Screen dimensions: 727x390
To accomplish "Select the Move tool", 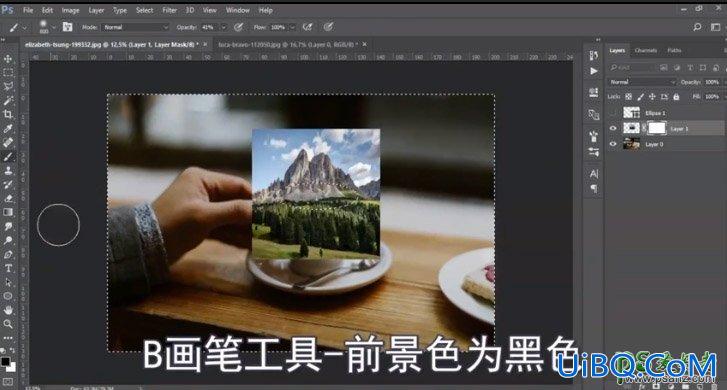I will click(8, 59).
